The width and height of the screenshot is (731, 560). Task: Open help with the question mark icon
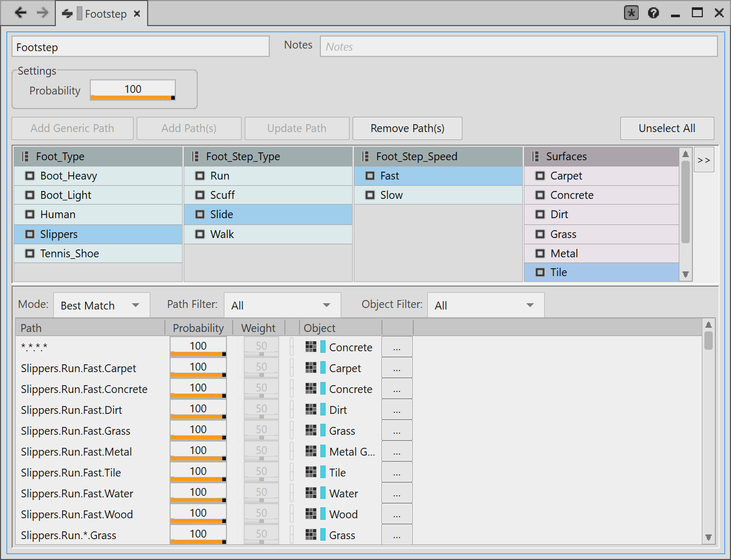click(653, 13)
